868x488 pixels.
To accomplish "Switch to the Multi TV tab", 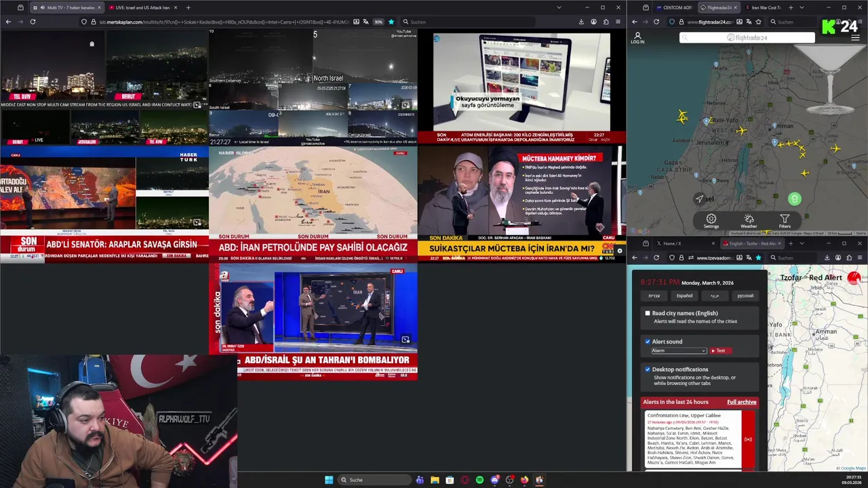I will coord(66,7).
